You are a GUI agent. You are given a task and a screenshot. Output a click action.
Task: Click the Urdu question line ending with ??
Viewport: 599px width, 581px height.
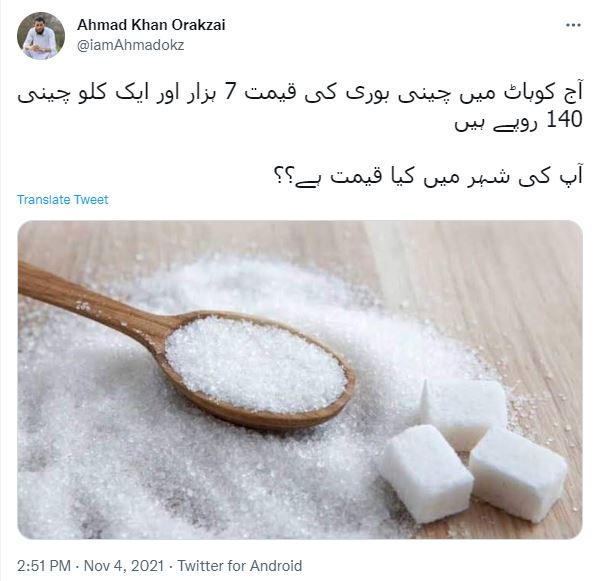coord(428,176)
